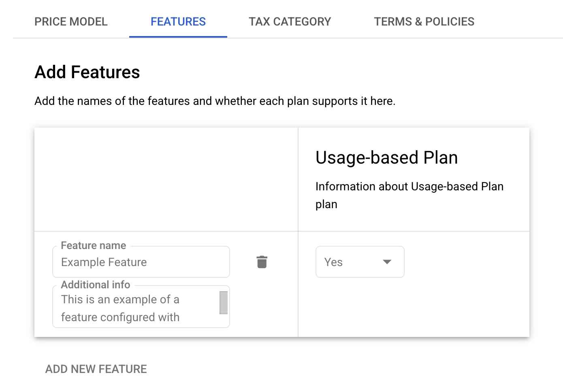Add another feature row via ADD NEW FEATURE
Image resolution: width=563 pixels, height=392 pixels.
(96, 369)
